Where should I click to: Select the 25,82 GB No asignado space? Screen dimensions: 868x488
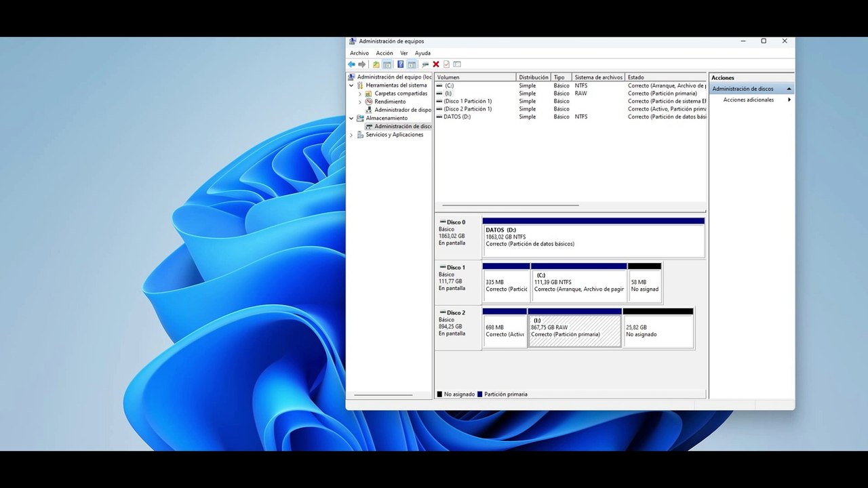click(658, 328)
